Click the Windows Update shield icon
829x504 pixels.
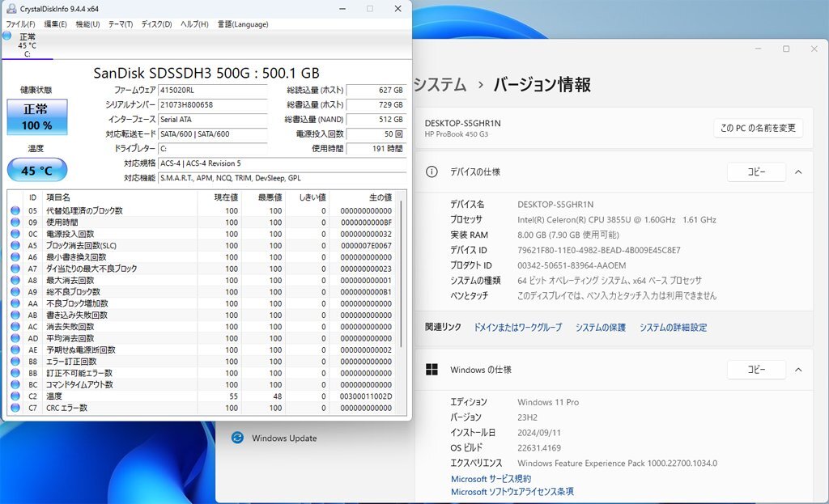tap(236, 438)
